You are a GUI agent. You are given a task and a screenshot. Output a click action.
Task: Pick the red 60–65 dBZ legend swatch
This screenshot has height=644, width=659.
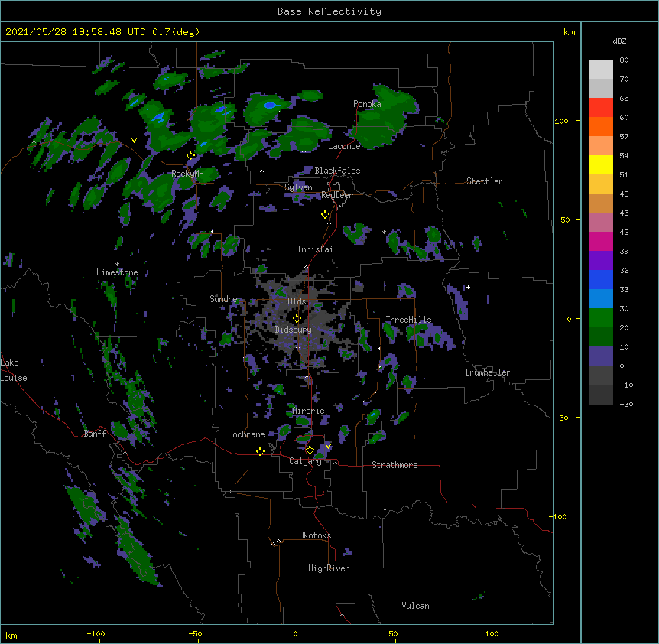click(x=601, y=107)
